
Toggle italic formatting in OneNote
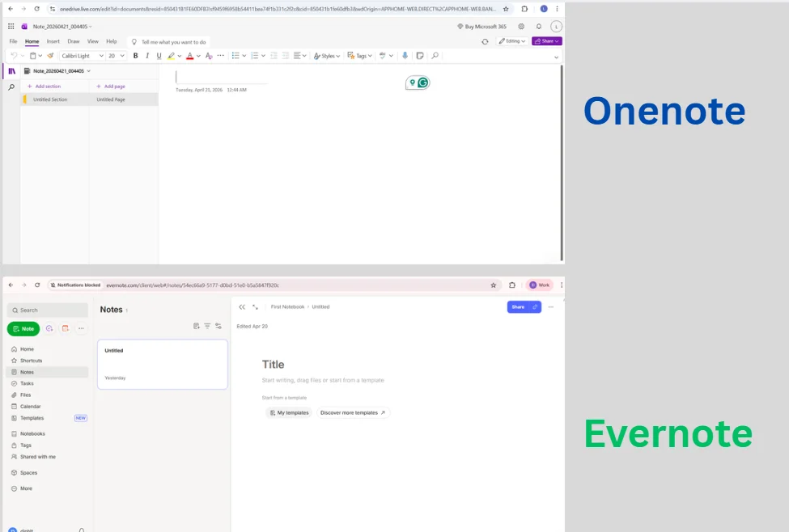147,56
